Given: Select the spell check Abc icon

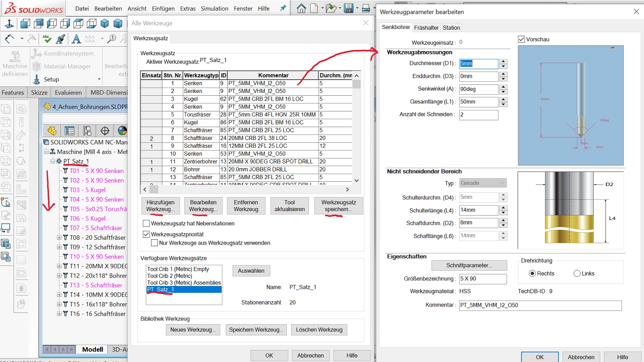Looking at the screenshot, I should pos(47,39).
